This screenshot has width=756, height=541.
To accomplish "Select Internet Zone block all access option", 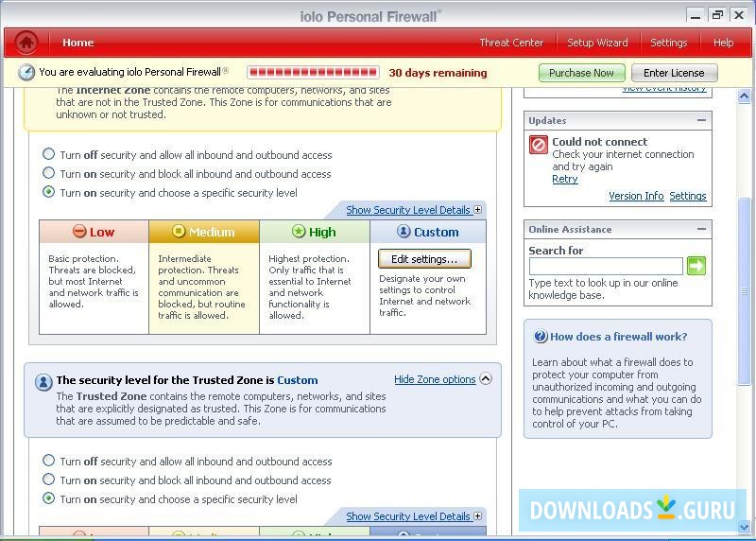I will (x=48, y=173).
